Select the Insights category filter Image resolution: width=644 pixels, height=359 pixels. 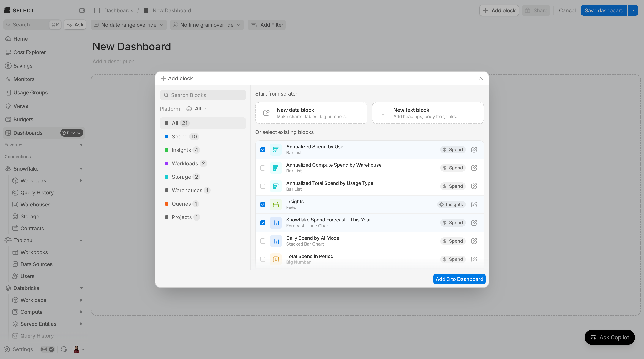click(203, 150)
